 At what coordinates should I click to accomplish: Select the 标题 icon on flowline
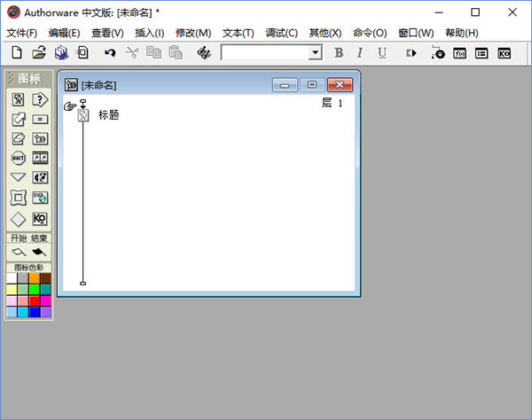click(82, 115)
